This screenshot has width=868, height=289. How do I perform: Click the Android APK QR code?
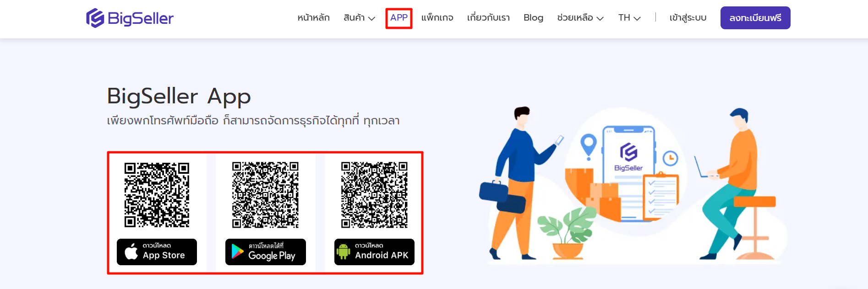tap(374, 195)
